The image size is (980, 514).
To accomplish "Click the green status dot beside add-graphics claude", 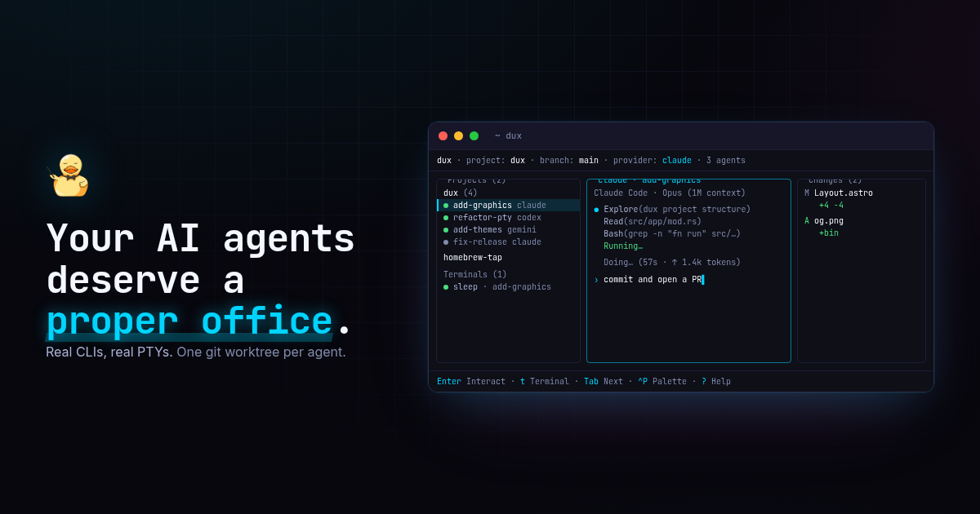I will (446, 206).
